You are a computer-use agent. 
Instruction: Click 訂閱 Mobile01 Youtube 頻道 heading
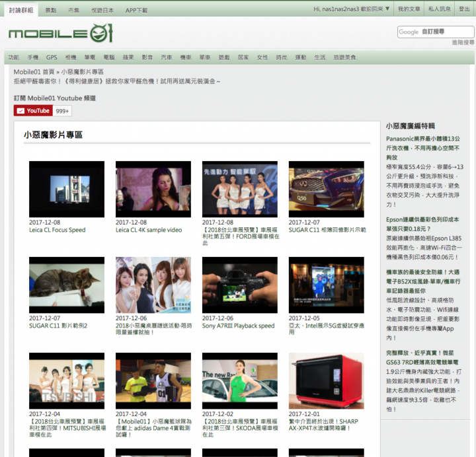point(55,98)
